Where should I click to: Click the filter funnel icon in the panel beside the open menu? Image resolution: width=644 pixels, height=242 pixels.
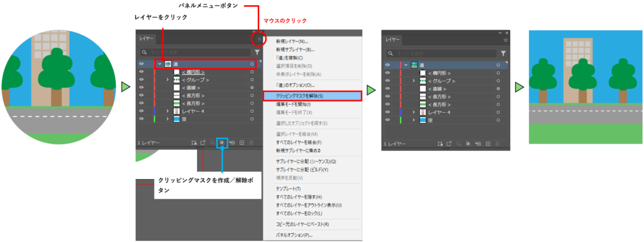pyautogui.click(x=257, y=52)
